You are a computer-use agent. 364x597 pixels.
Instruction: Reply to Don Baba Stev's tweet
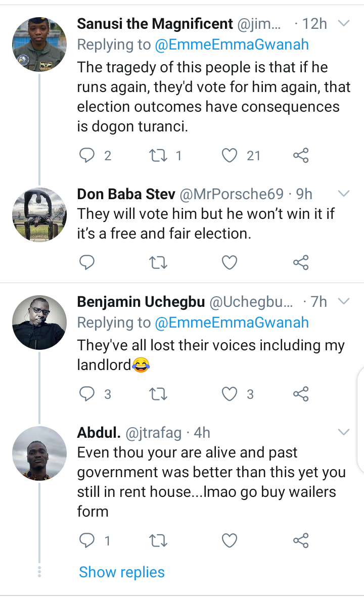(87, 262)
